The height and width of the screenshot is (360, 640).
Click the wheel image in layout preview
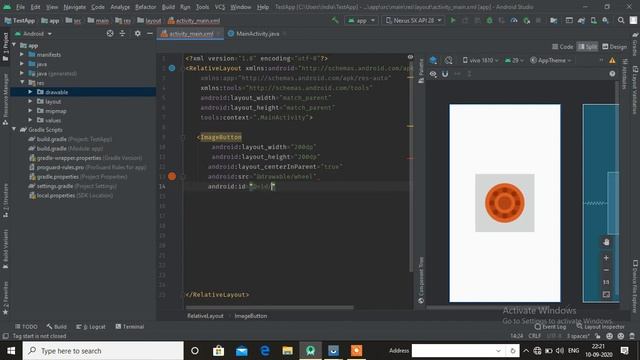tap(504, 203)
